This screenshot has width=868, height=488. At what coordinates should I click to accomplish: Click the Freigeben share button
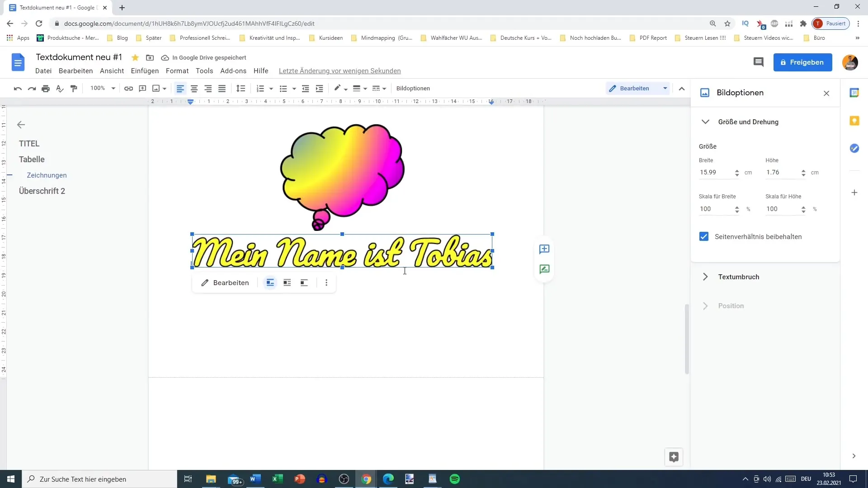coord(802,62)
